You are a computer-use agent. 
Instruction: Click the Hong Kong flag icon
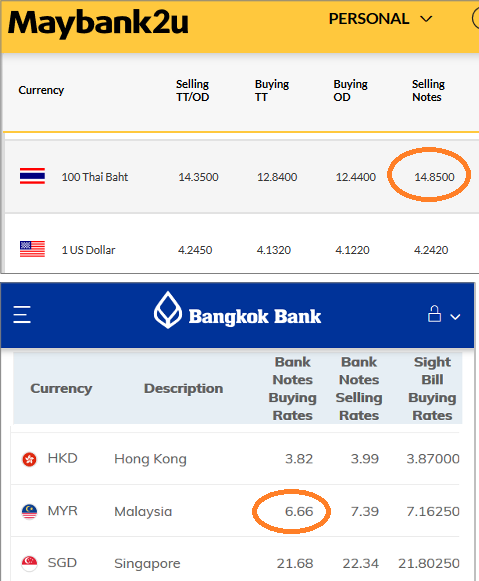tap(29, 459)
